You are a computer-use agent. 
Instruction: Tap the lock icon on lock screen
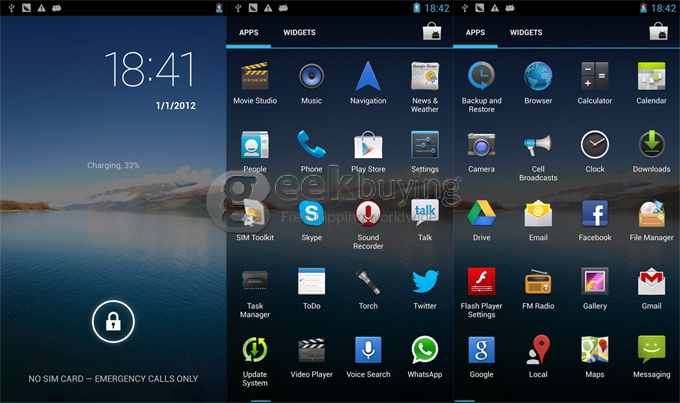113,321
